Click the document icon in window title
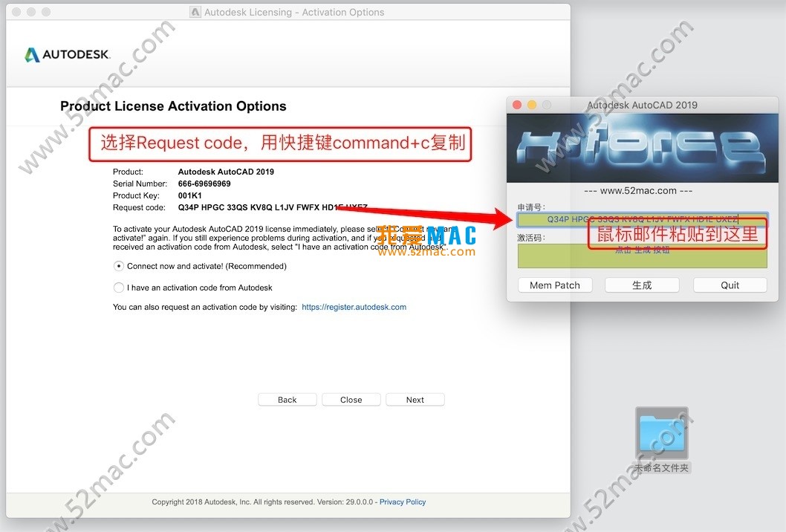786x532 pixels. [195, 12]
